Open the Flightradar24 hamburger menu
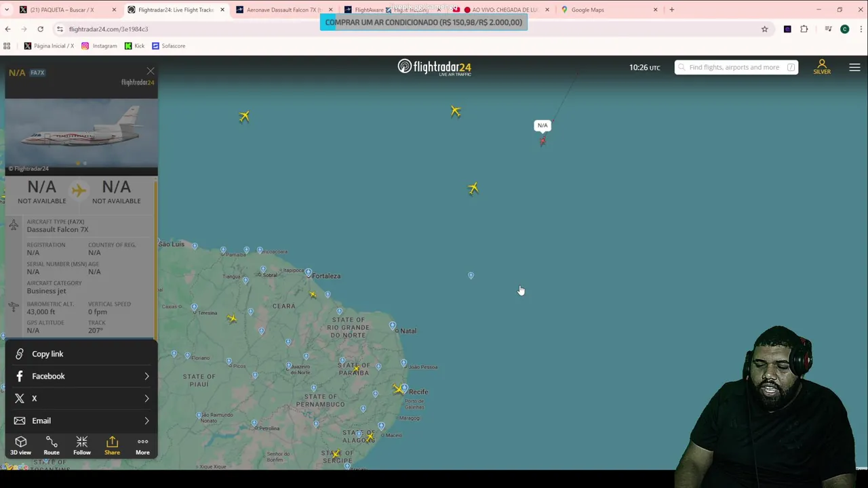The height and width of the screenshot is (488, 868). click(854, 67)
